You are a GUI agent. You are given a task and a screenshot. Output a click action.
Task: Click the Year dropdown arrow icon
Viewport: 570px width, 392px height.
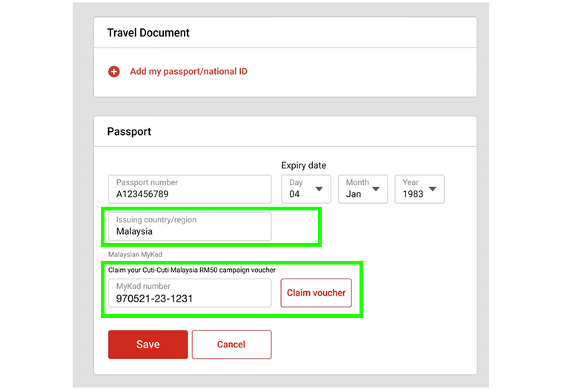tap(432, 190)
